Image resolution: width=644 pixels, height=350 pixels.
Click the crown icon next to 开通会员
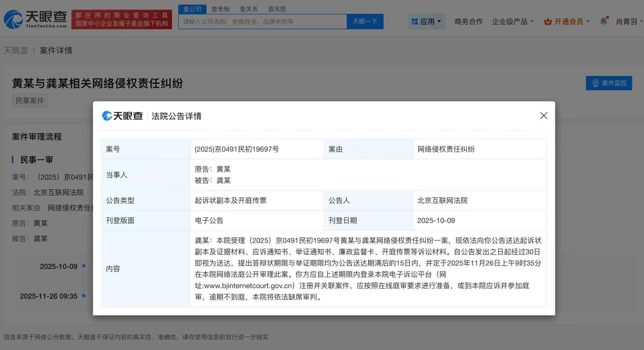(x=548, y=21)
